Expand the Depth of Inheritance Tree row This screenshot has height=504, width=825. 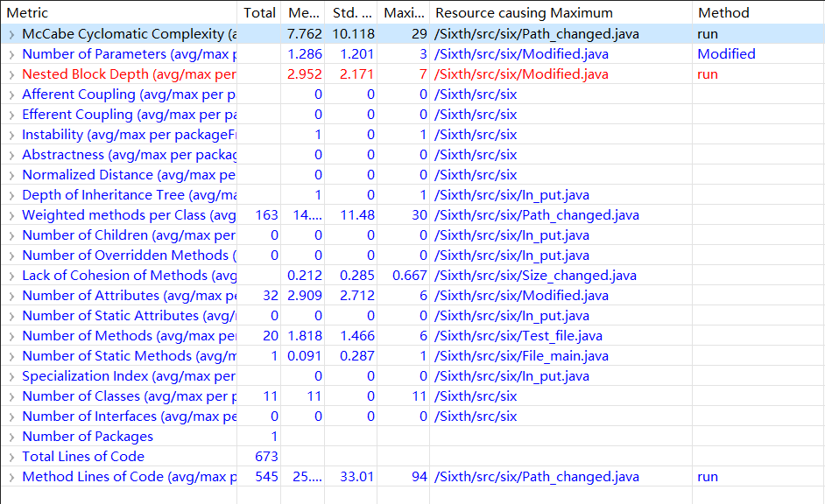pos(11,195)
